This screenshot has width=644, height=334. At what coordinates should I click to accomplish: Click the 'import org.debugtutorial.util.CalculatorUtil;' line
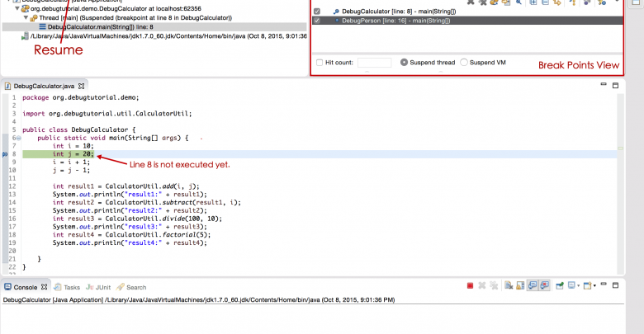pyautogui.click(x=107, y=114)
